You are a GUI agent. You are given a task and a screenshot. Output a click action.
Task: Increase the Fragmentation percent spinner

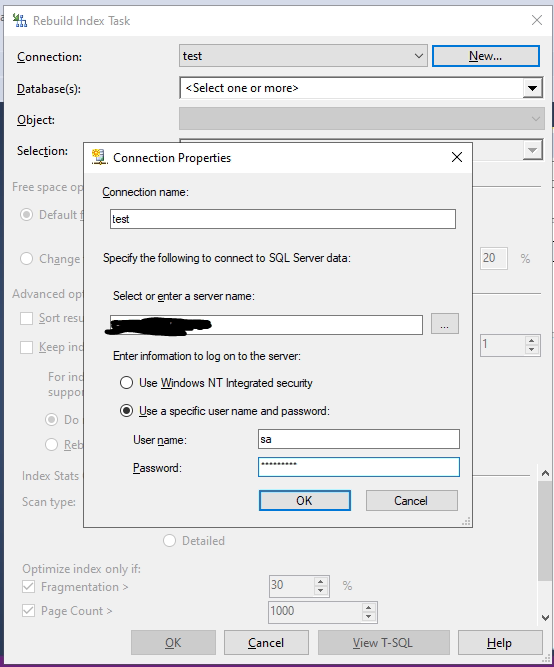[x=321, y=581]
